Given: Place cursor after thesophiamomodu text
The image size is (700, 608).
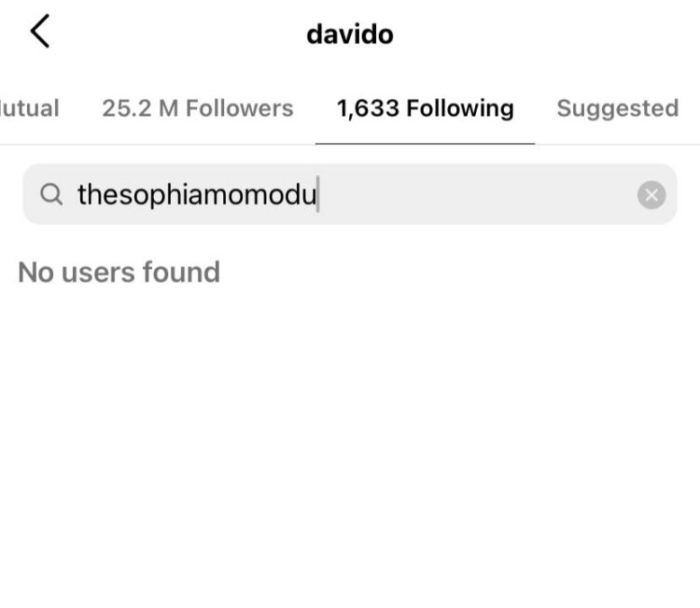Looking at the screenshot, I should [x=317, y=194].
